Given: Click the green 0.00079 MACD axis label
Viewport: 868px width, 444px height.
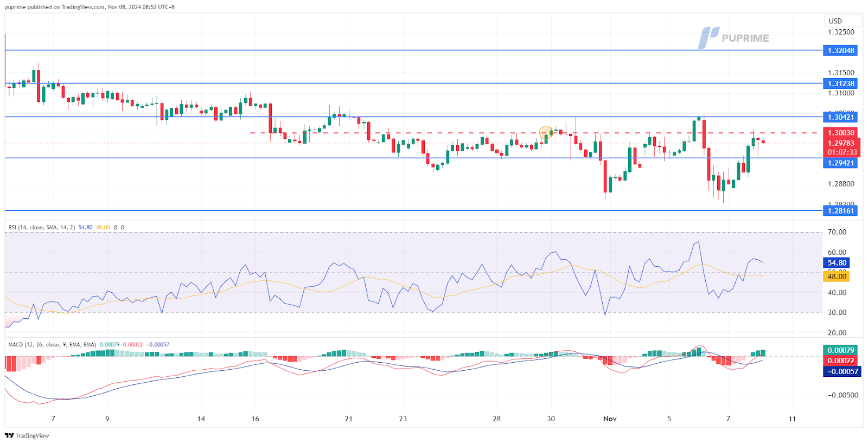Looking at the screenshot, I should 840,350.
